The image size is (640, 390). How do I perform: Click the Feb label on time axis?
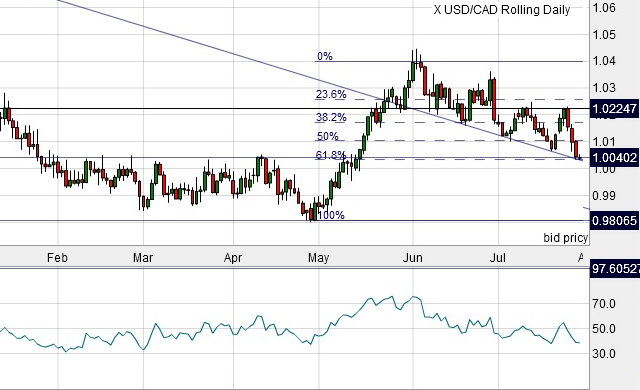[x=57, y=258]
